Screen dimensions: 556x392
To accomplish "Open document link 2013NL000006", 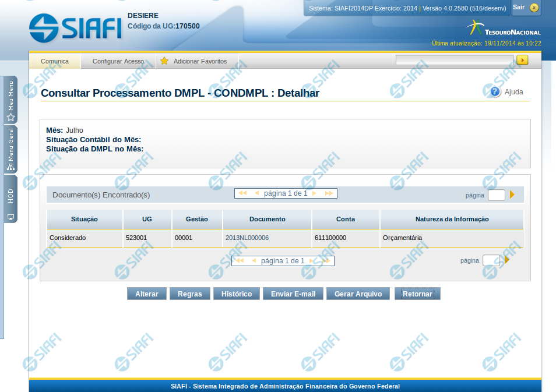I will pos(247,238).
